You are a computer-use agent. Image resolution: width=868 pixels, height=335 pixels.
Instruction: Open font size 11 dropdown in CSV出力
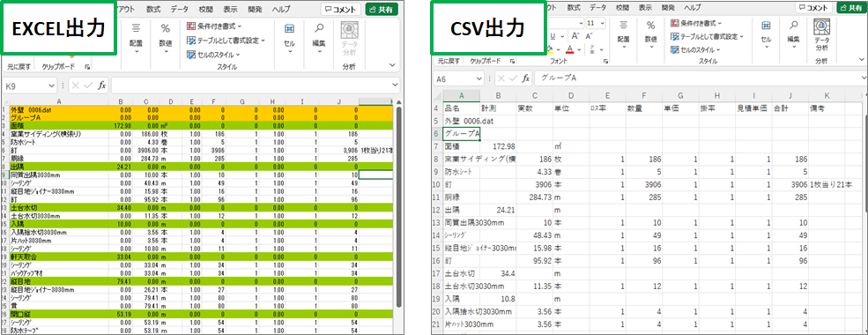[x=602, y=23]
